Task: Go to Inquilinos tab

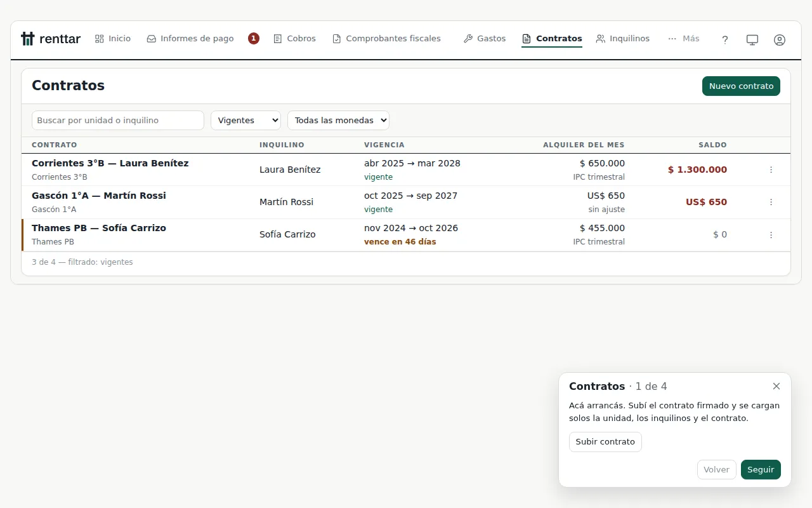Action: (x=623, y=39)
